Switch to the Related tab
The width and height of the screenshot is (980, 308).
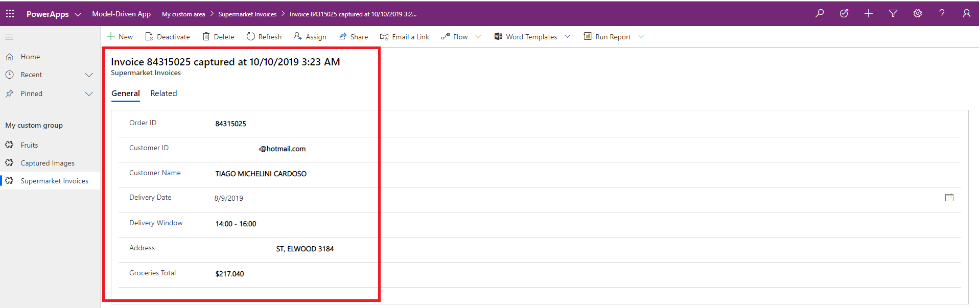coord(164,93)
